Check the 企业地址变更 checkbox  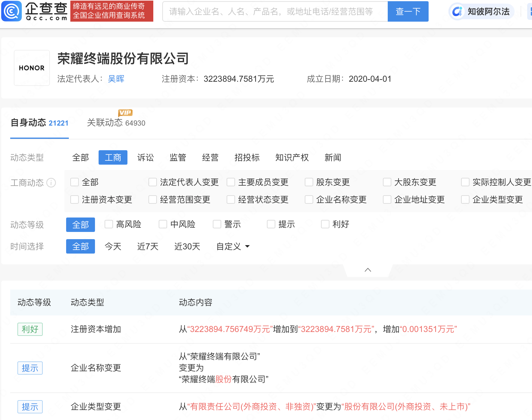pos(387,199)
